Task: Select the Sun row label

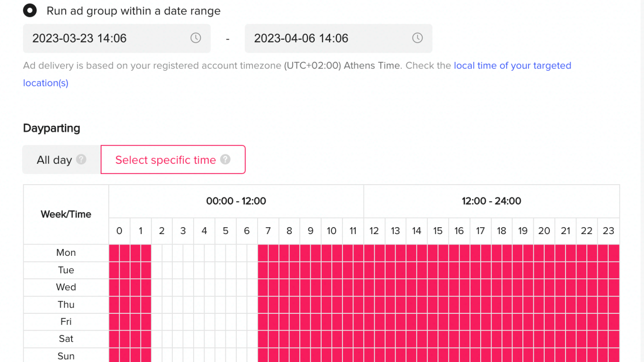Action: click(x=66, y=356)
